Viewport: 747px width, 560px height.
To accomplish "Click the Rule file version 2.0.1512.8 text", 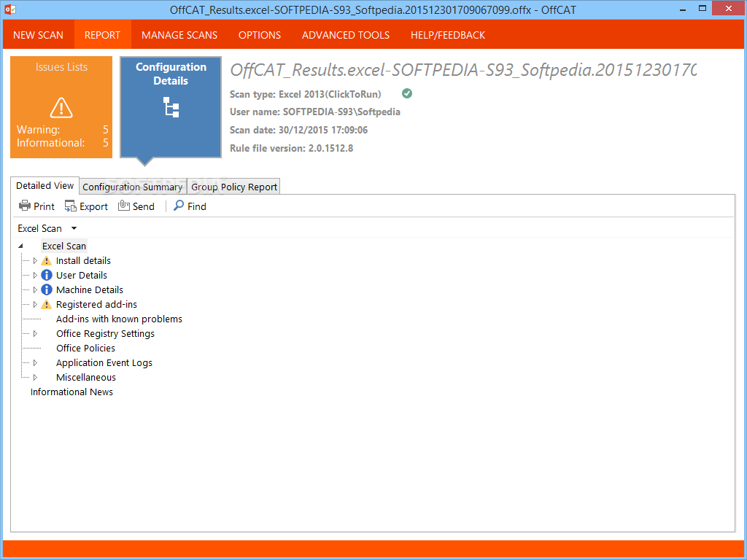I will pos(292,148).
